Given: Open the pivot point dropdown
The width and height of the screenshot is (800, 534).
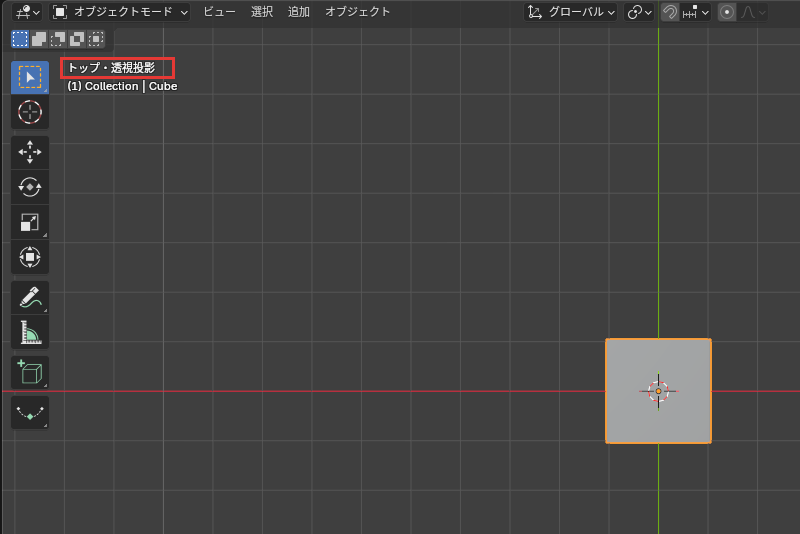Looking at the screenshot, I should click(x=639, y=12).
